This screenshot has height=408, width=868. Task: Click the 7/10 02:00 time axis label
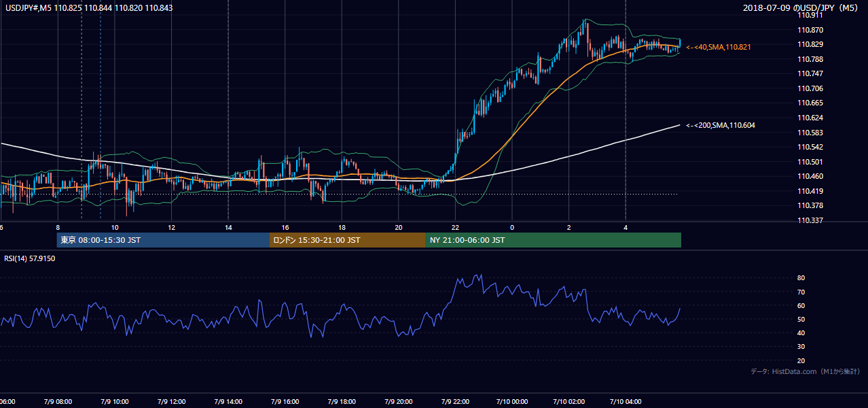pos(569,402)
